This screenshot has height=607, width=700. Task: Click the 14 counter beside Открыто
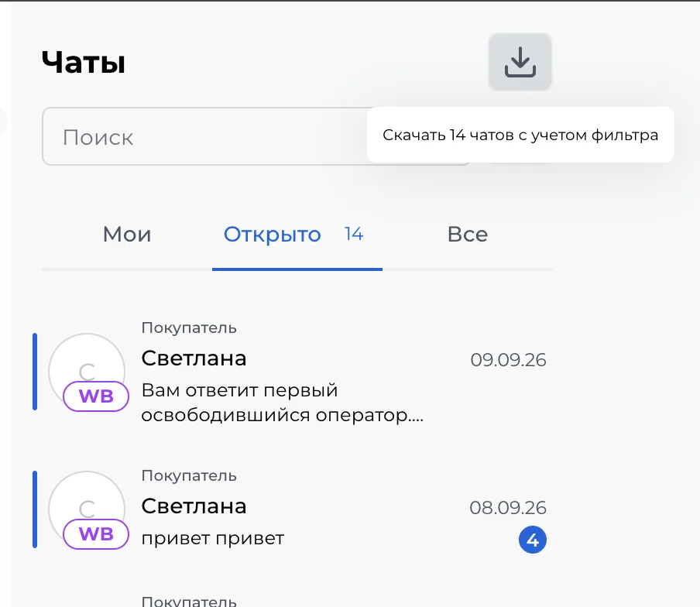354,234
